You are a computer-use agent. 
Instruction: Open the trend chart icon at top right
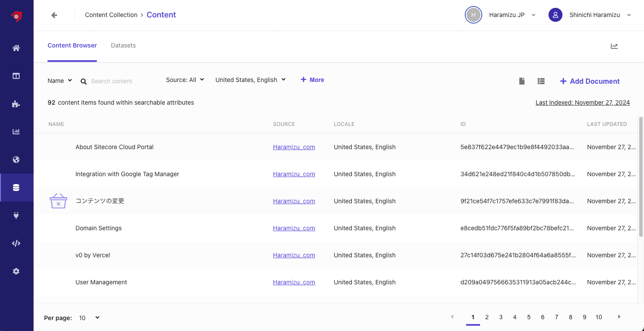(614, 46)
